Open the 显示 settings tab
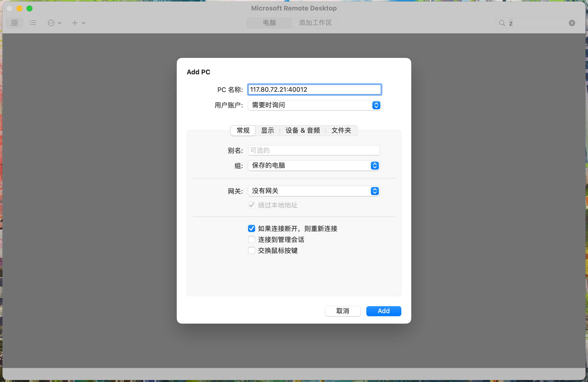The height and width of the screenshot is (382, 588). pyautogui.click(x=267, y=130)
